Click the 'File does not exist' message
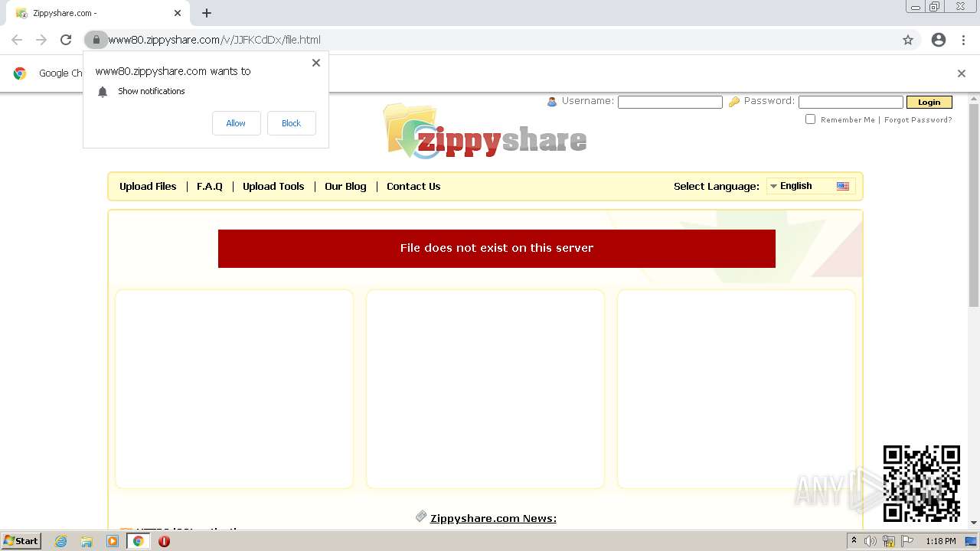This screenshot has height=551, width=980. click(497, 248)
